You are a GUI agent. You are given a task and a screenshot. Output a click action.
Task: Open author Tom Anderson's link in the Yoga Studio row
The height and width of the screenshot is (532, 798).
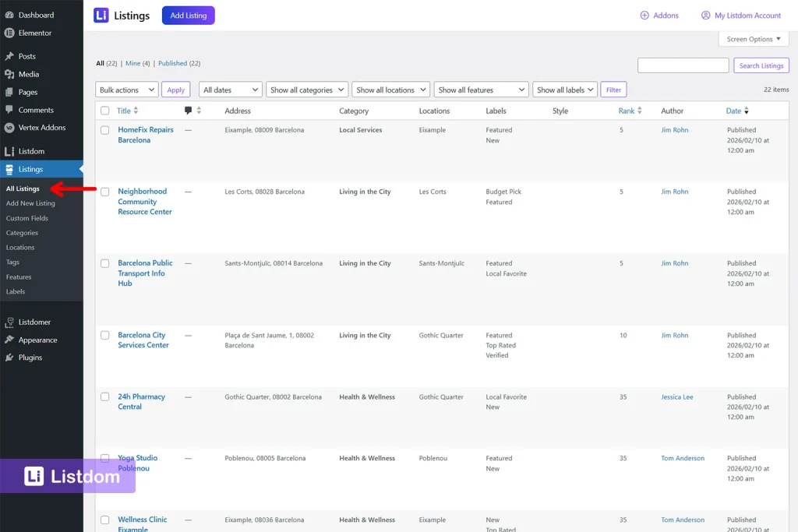pyautogui.click(x=683, y=458)
